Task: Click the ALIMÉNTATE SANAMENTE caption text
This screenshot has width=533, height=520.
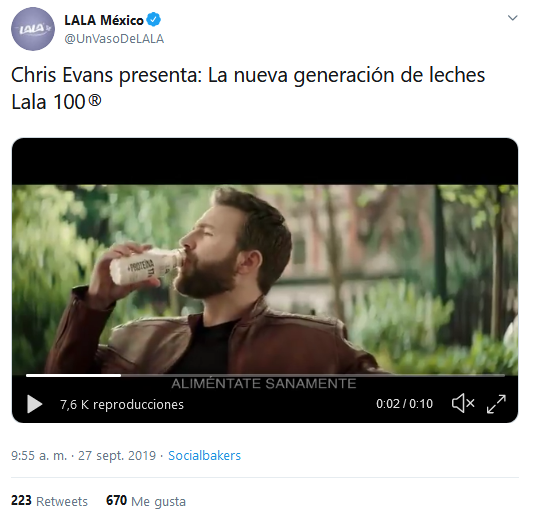Action: pyautogui.click(x=264, y=384)
